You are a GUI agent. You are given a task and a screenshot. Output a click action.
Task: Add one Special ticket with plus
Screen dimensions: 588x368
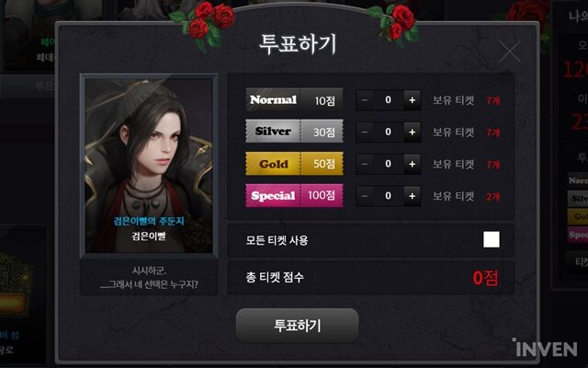[412, 196]
